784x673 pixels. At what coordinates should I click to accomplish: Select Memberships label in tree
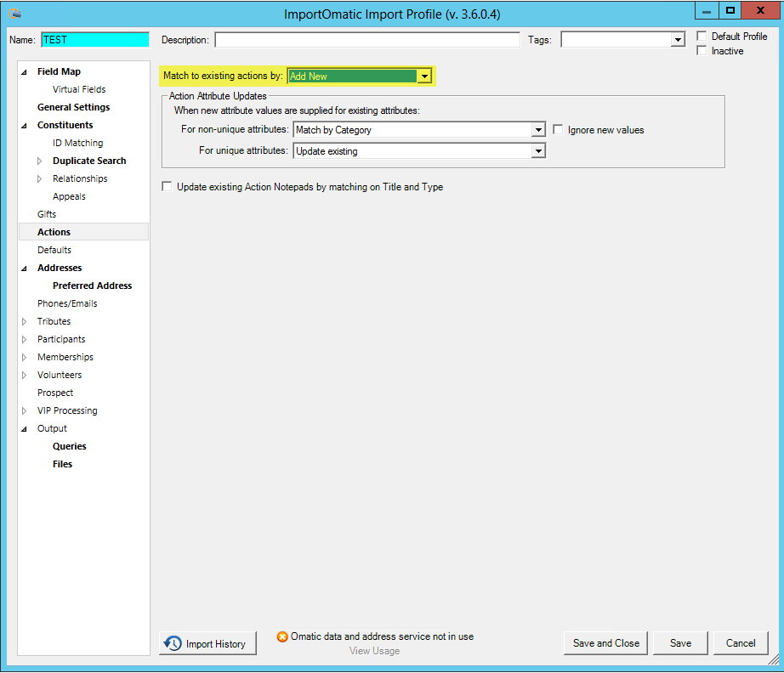[x=65, y=357]
